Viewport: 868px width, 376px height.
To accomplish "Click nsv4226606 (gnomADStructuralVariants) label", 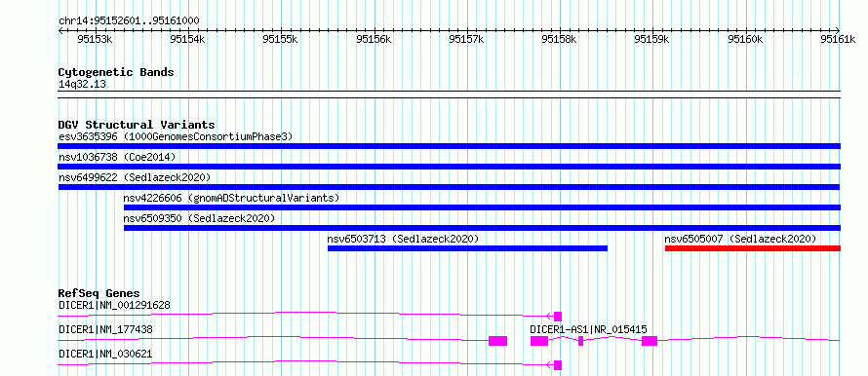I will [x=231, y=198].
